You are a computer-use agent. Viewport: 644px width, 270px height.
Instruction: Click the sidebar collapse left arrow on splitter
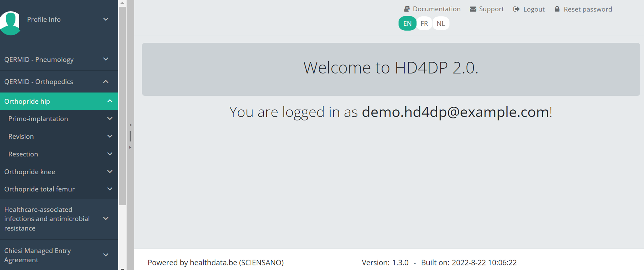click(130, 125)
